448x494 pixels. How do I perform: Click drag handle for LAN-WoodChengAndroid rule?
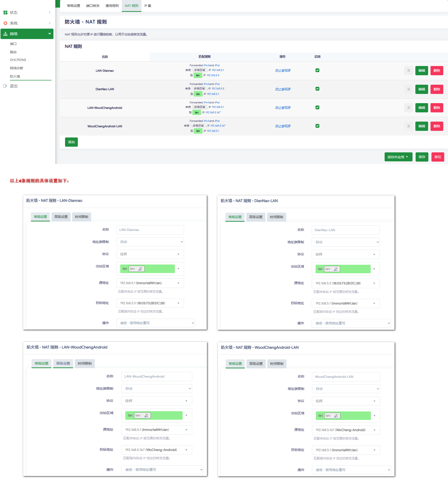[408, 108]
